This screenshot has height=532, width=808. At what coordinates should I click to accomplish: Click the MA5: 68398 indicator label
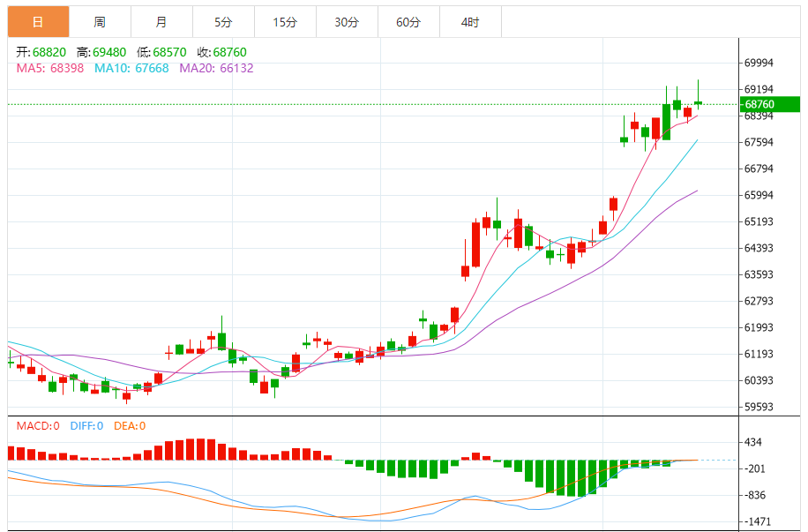50,68
